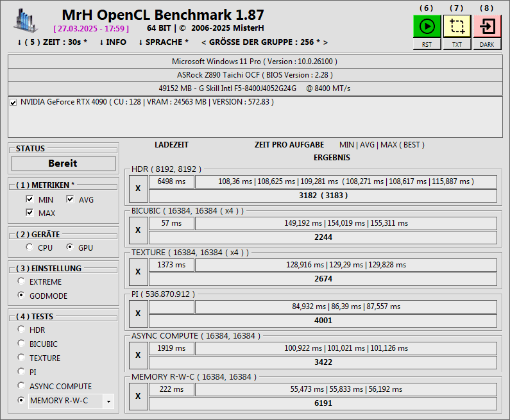Screen dimensions: 510x420
Task: Click MEMORY timings 55,473 ms field
Action: (x=346, y=389)
